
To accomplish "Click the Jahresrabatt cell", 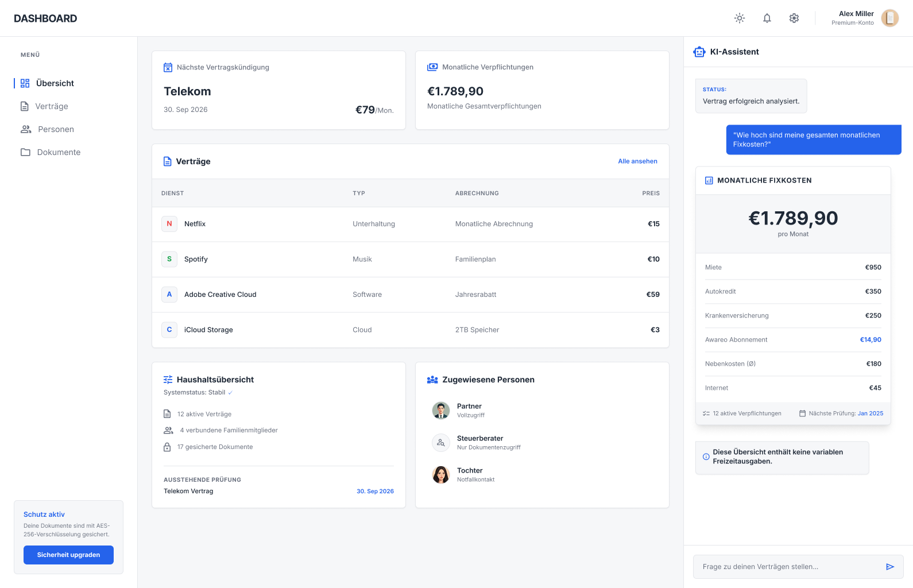I will tap(475, 295).
